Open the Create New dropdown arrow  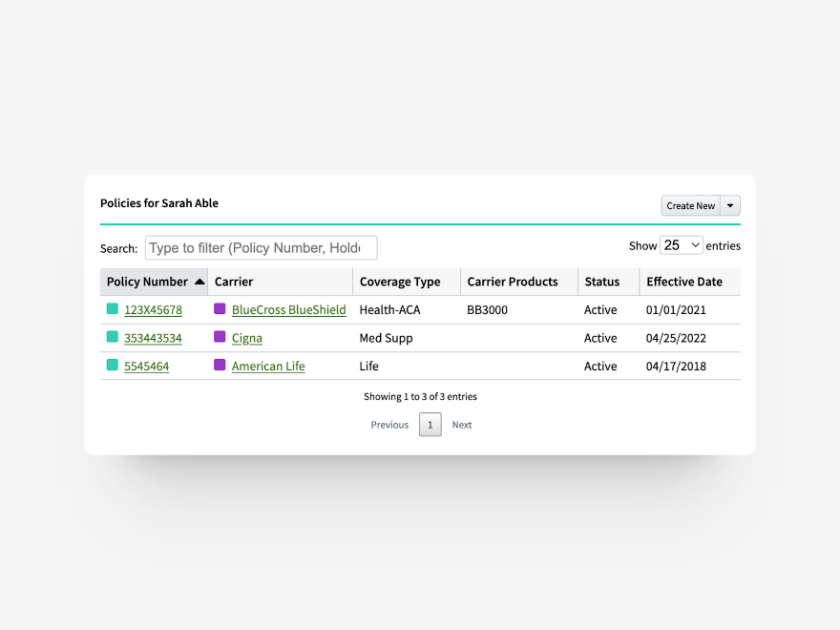(x=730, y=205)
